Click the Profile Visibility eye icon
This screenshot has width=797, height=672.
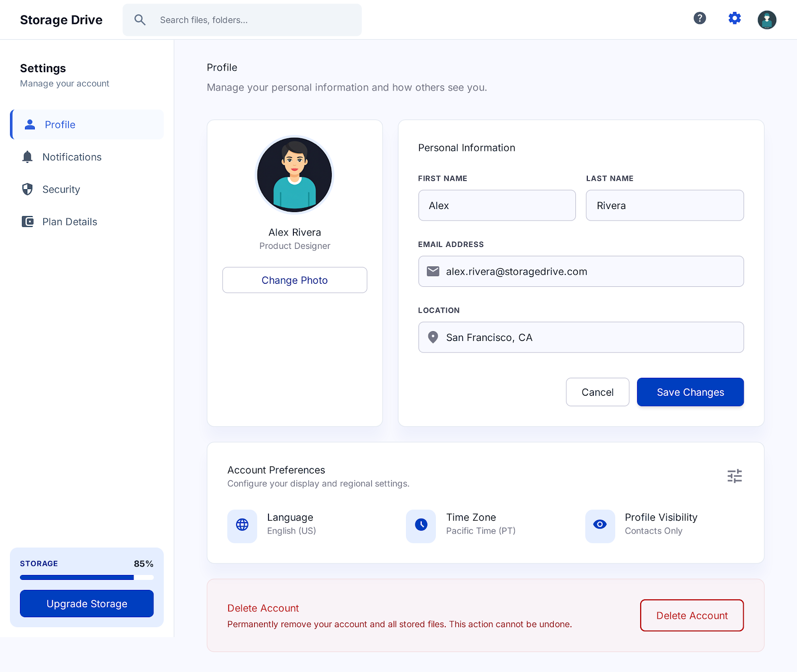pyautogui.click(x=600, y=525)
